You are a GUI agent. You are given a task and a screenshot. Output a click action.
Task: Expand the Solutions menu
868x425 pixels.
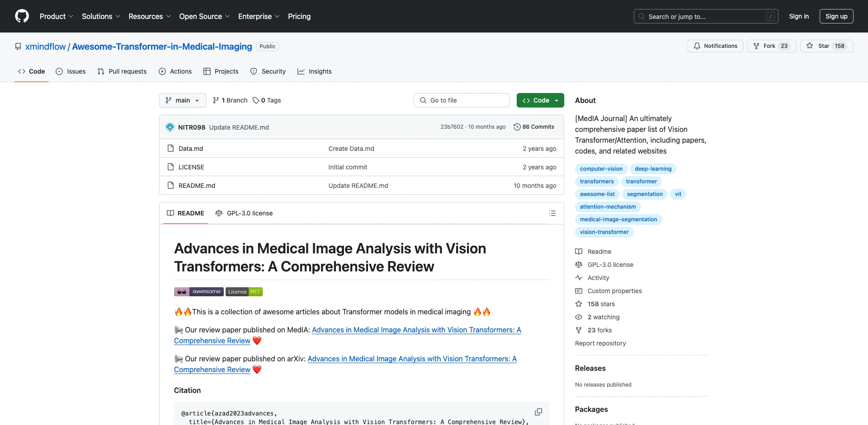[101, 16]
